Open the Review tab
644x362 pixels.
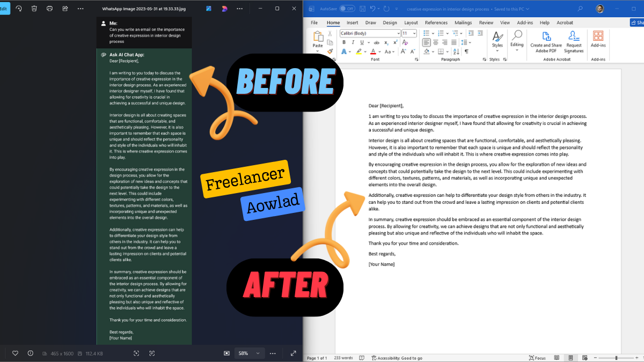[486, 23]
